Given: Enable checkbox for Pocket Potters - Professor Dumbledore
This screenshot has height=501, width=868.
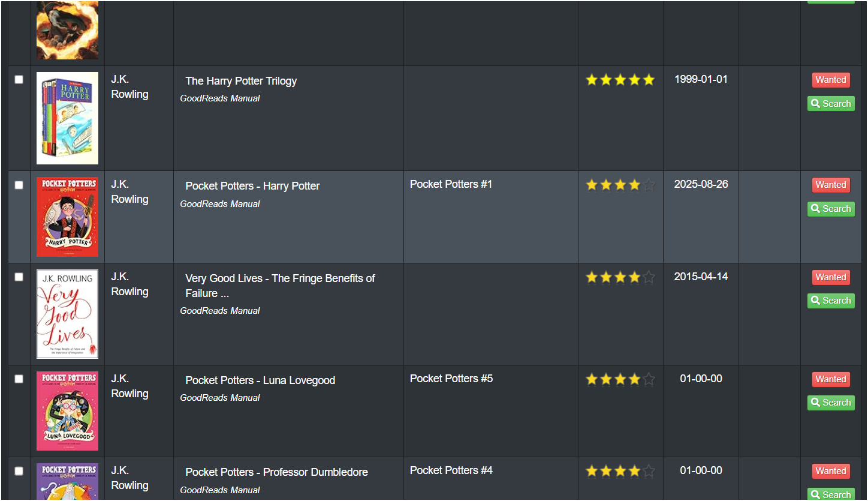Looking at the screenshot, I should click(x=19, y=471).
